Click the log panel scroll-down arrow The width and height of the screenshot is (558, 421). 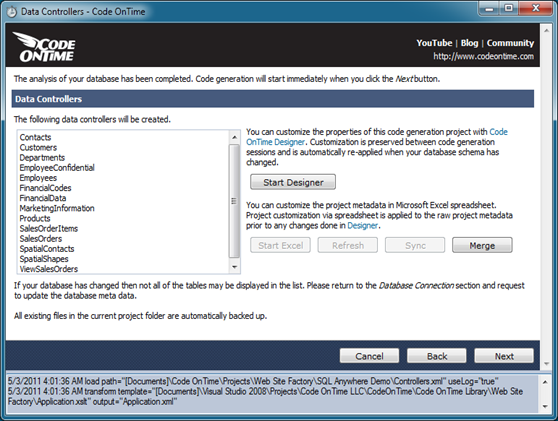[545, 406]
